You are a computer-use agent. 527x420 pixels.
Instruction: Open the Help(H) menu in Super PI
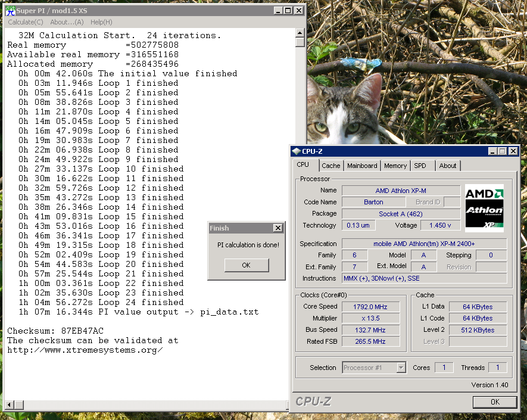(101, 22)
